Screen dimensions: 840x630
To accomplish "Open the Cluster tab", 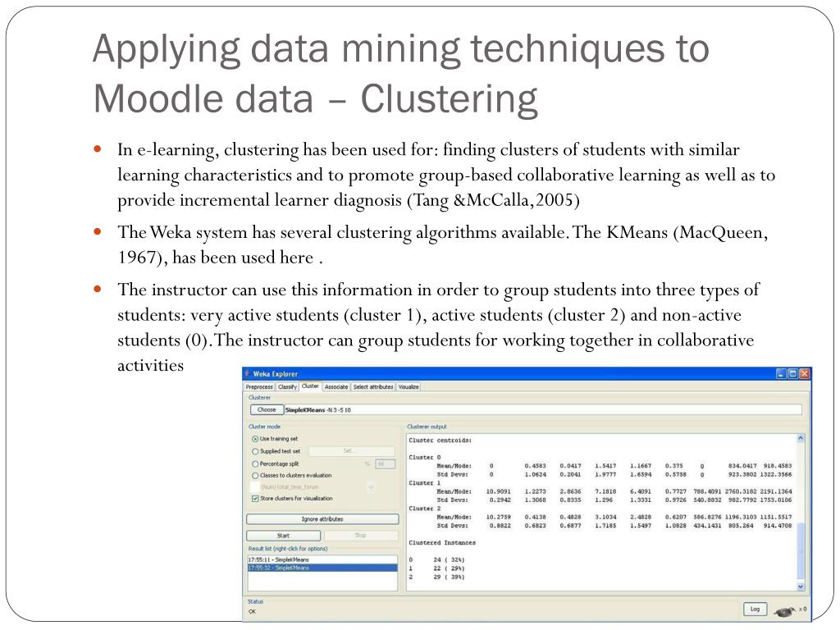I will [x=310, y=386].
